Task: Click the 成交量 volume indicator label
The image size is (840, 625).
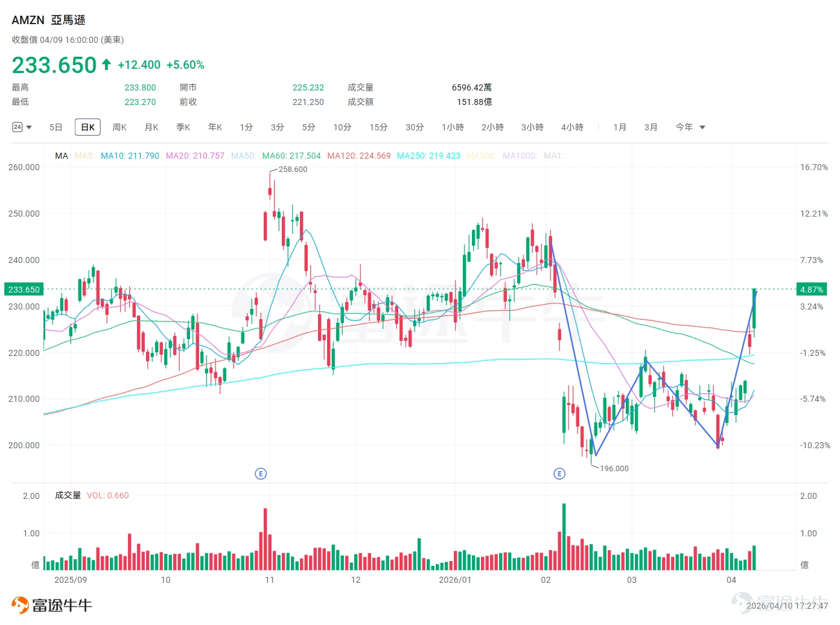Action: click(x=68, y=495)
